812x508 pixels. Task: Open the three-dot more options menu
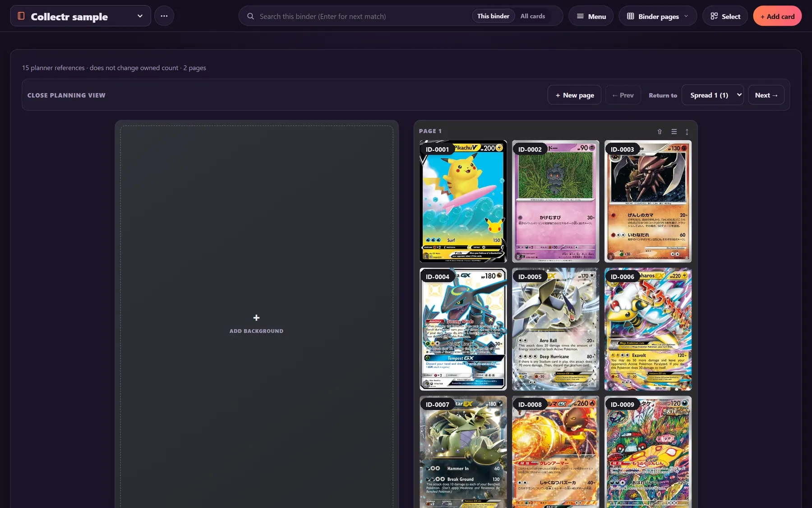pos(164,16)
